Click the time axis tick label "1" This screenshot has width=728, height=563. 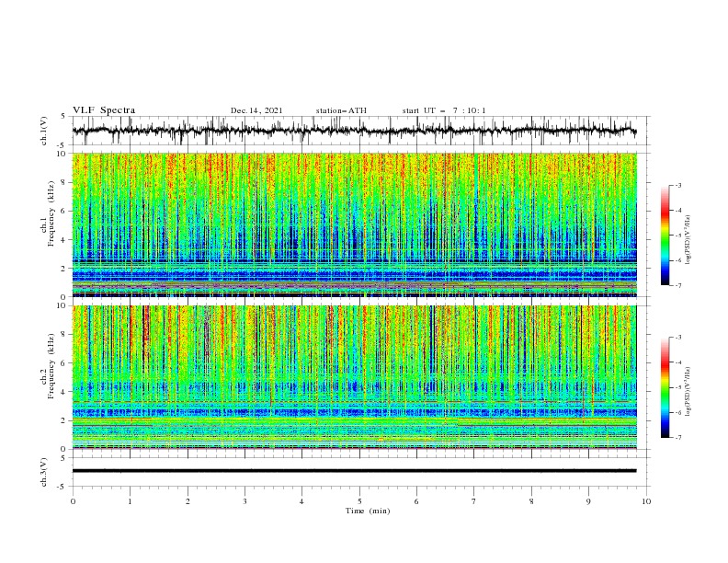[130, 501]
